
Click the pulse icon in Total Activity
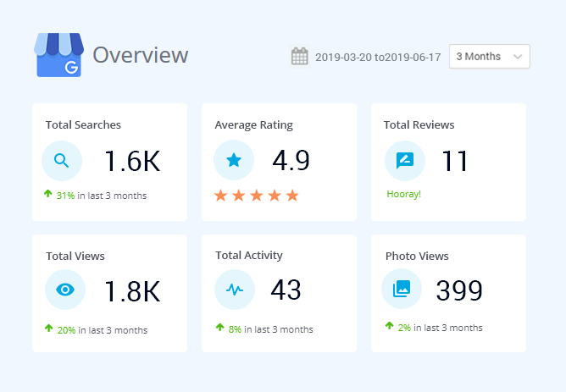tap(235, 290)
